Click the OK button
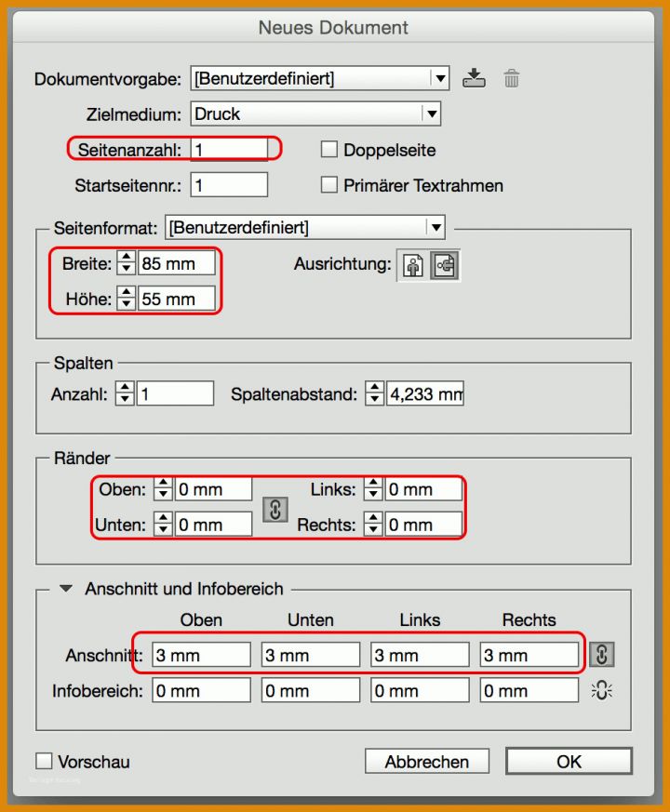The width and height of the screenshot is (670, 812). [x=569, y=761]
